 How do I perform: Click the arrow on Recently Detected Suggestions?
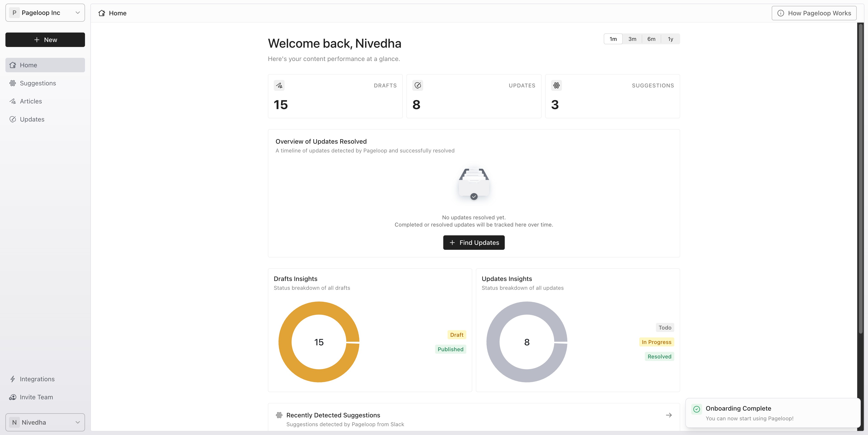669,416
